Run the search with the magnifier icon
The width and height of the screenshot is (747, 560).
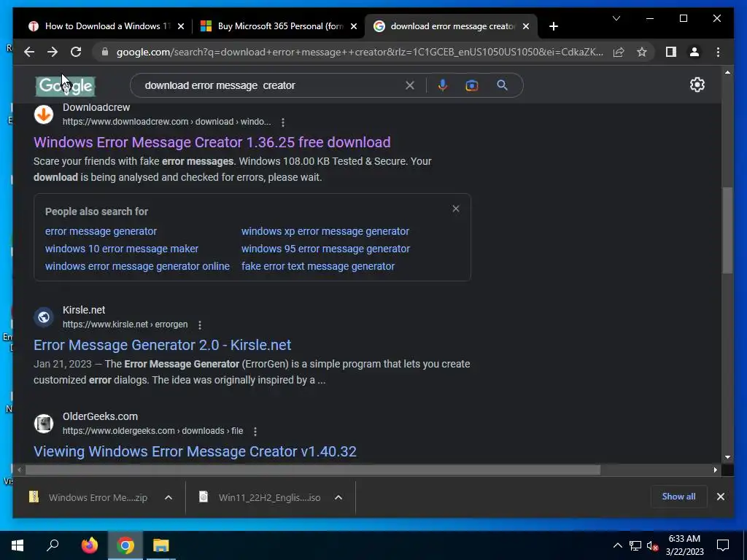point(502,85)
